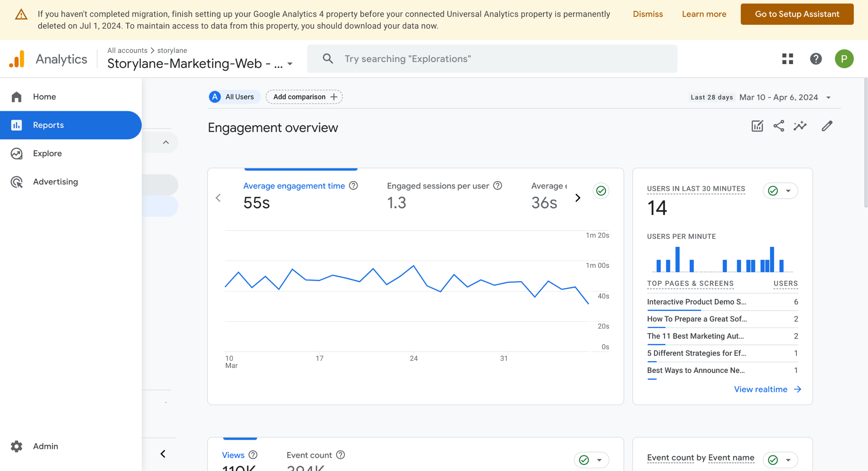
Task: Click the warning triangle in banner
Action: [21, 14]
